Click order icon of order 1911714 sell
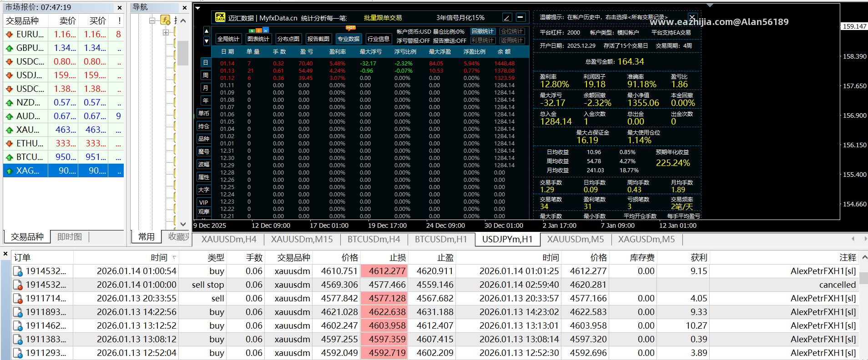This screenshot has height=360, width=868. [x=18, y=299]
